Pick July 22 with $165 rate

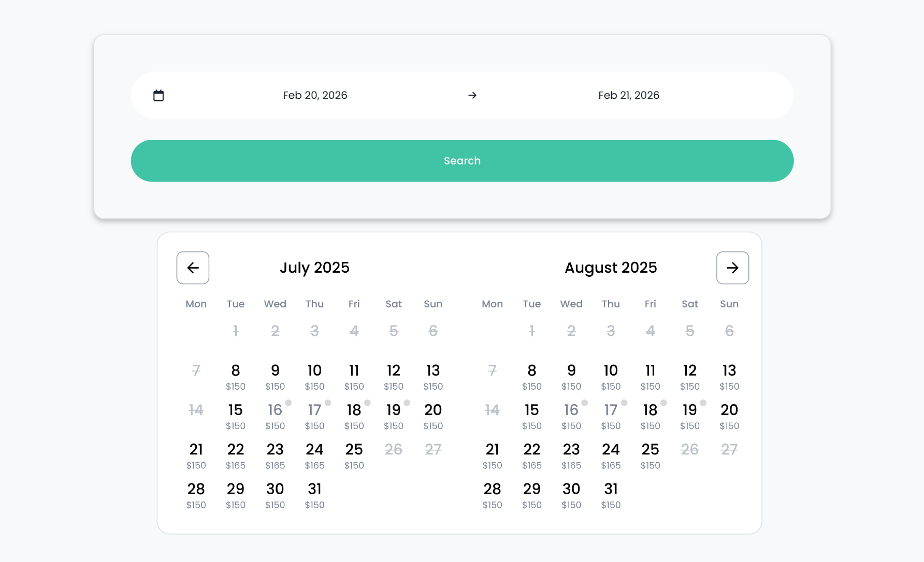point(236,456)
